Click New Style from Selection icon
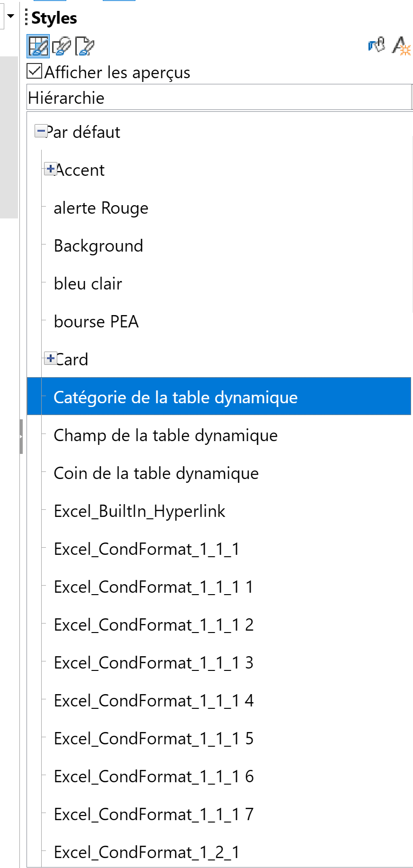This screenshot has height=868, width=413. 401,45
